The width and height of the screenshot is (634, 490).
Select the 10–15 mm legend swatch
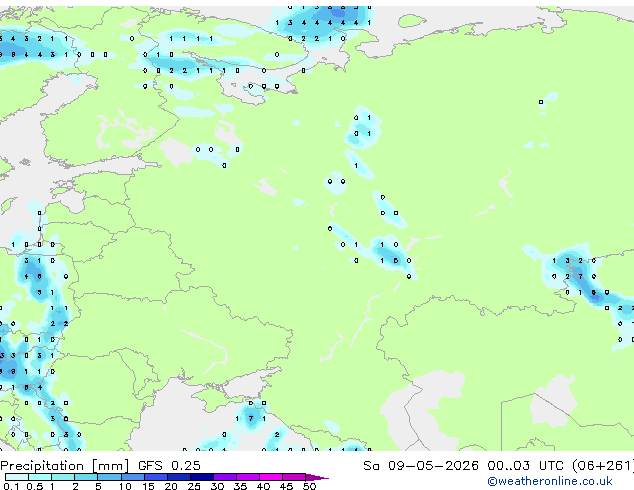(x=132, y=477)
